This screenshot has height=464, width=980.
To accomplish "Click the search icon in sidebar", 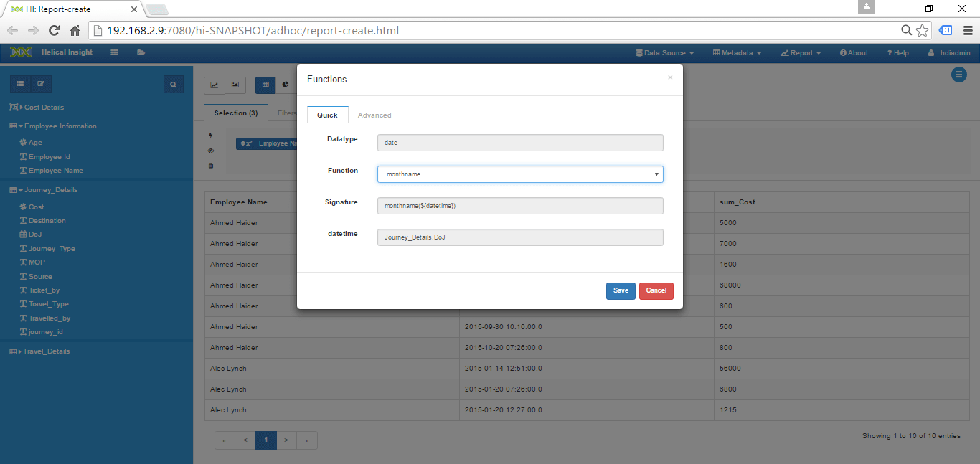I will pyautogui.click(x=173, y=85).
